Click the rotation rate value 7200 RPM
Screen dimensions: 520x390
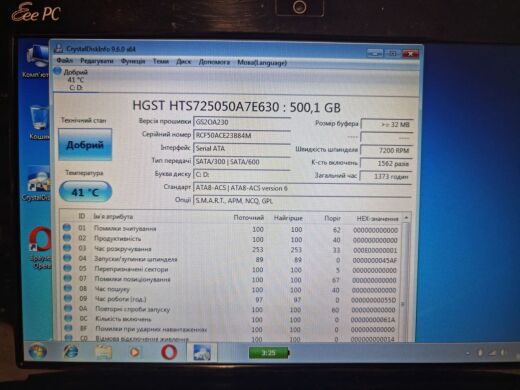(x=387, y=150)
